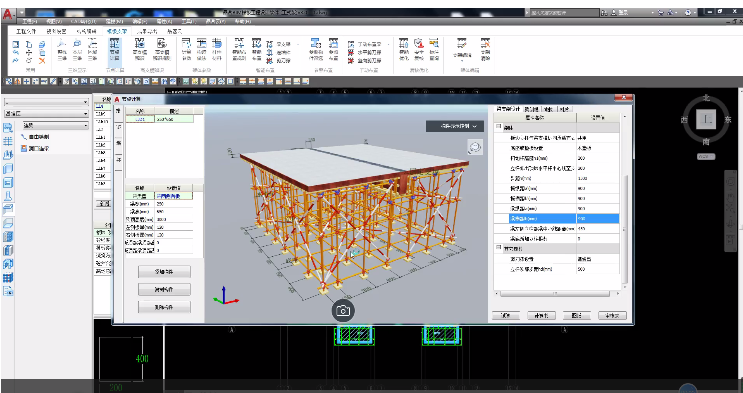Open the first menu in the menu bar
The height and width of the screenshot is (393, 743).
coord(29,22)
